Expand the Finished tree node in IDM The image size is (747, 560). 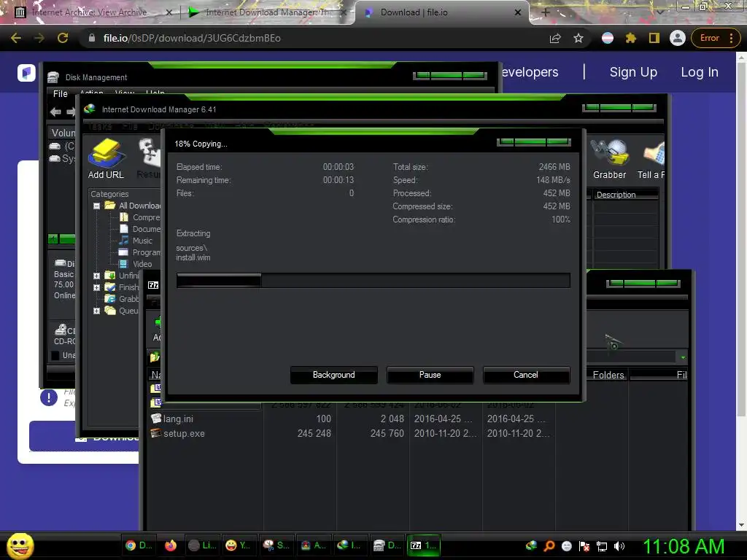[97, 287]
